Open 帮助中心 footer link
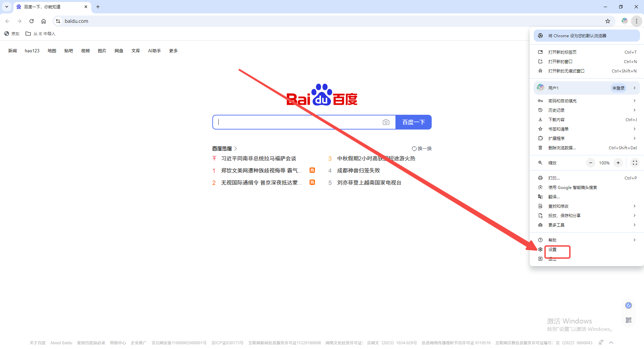The image size is (644, 349). click(x=118, y=343)
